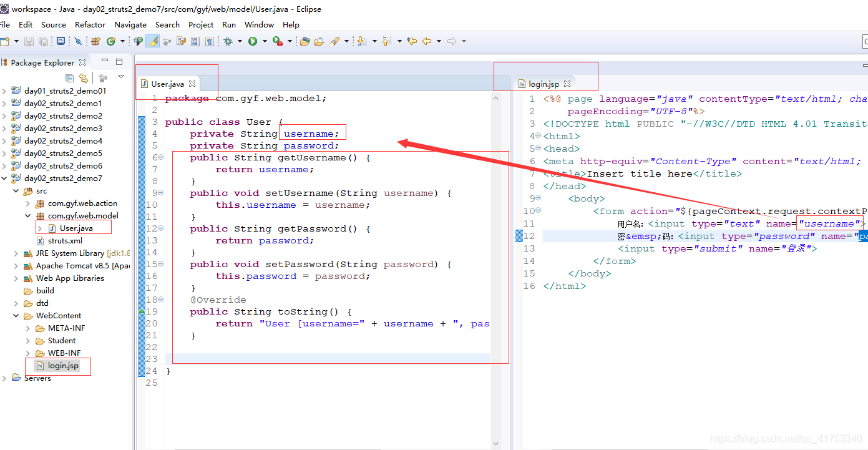Click the New Java Class icon
Screen dimensions: 868x450
(111, 41)
